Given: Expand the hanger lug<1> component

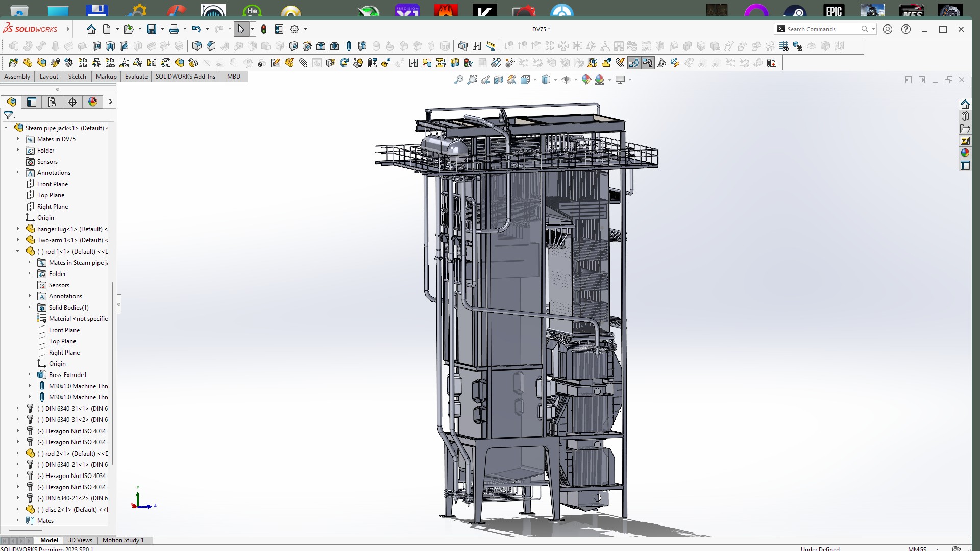Looking at the screenshot, I should 18,229.
